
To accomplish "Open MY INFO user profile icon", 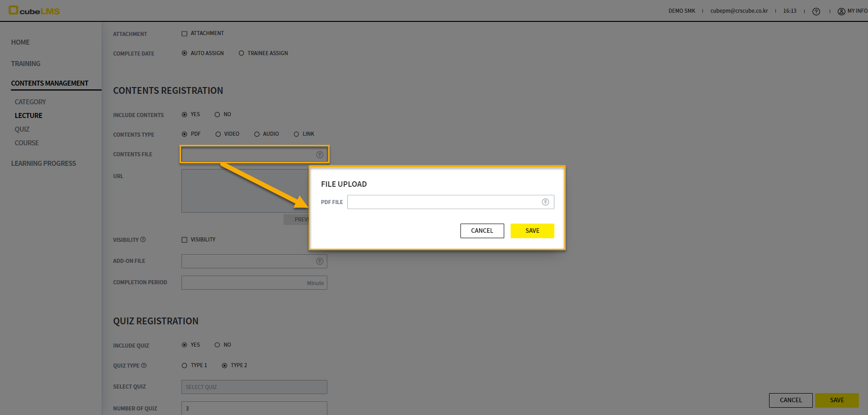I will coord(841,11).
